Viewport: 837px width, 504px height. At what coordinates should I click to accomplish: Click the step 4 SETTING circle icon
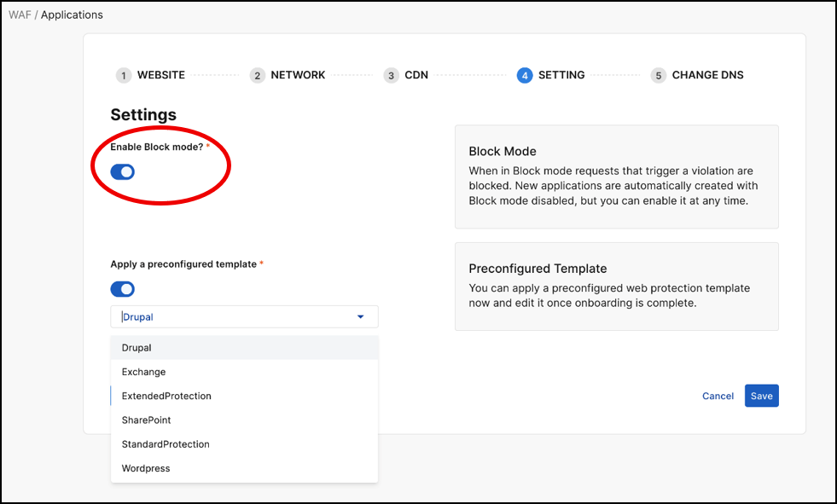(524, 76)
